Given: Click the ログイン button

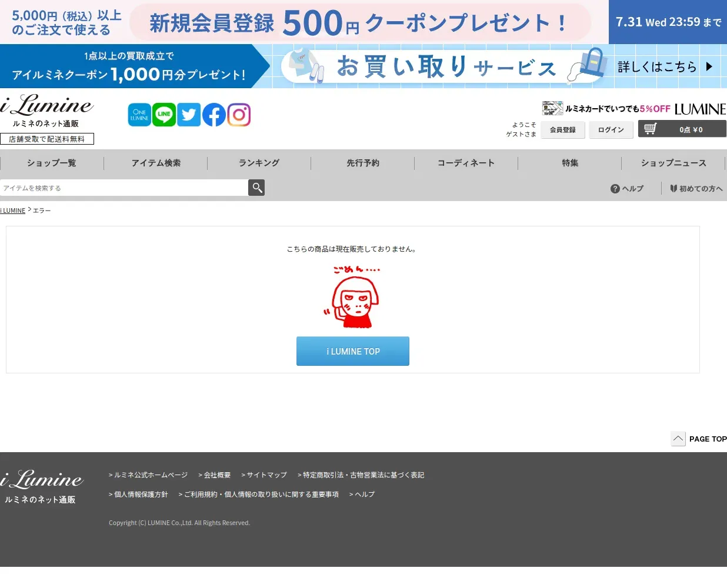Looking at the screenshot, I should coord(611,130).
